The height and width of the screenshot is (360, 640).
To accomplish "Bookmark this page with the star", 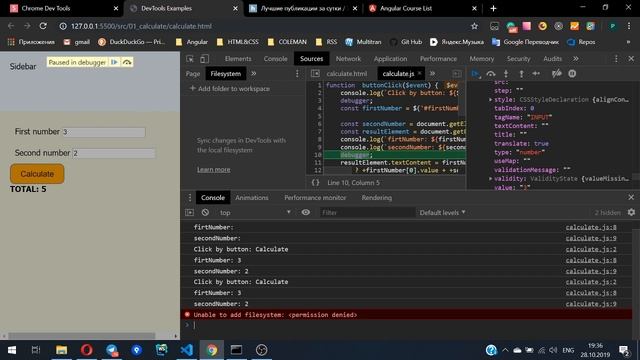I will 474,26.
